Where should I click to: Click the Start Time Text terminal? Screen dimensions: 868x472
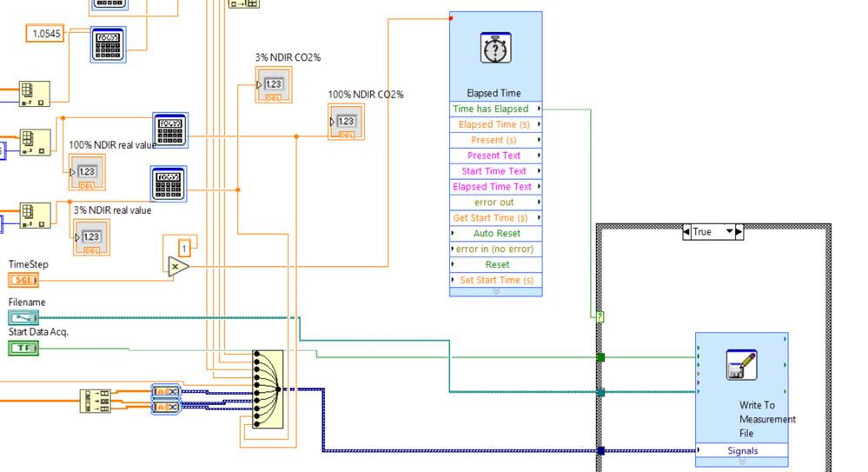tap(496, 171)
